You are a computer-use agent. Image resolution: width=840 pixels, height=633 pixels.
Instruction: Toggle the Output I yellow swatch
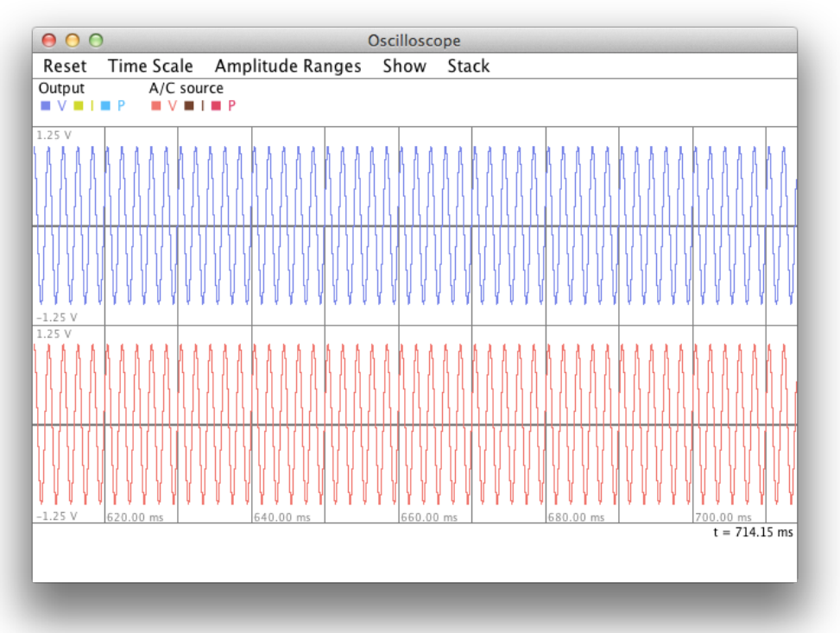(79, 105)
